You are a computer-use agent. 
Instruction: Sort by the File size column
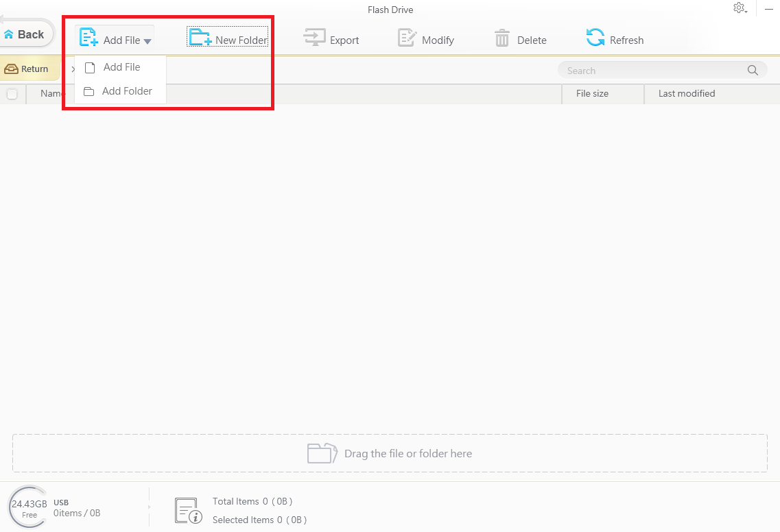(592, 94)
